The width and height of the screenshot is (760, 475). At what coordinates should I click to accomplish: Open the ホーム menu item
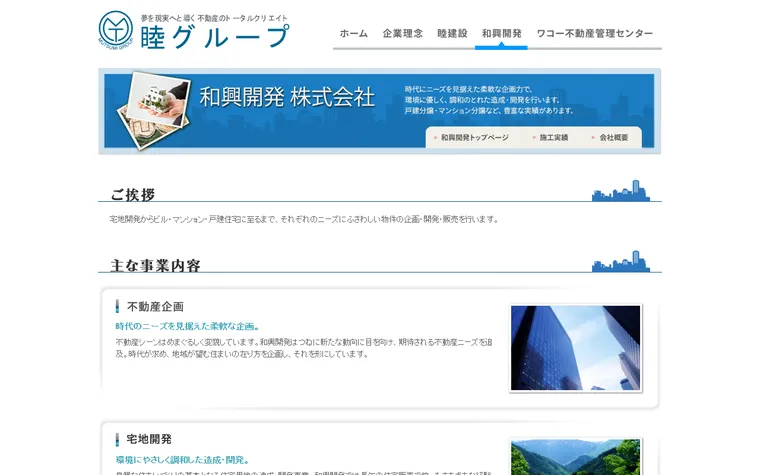coord(354,33)
